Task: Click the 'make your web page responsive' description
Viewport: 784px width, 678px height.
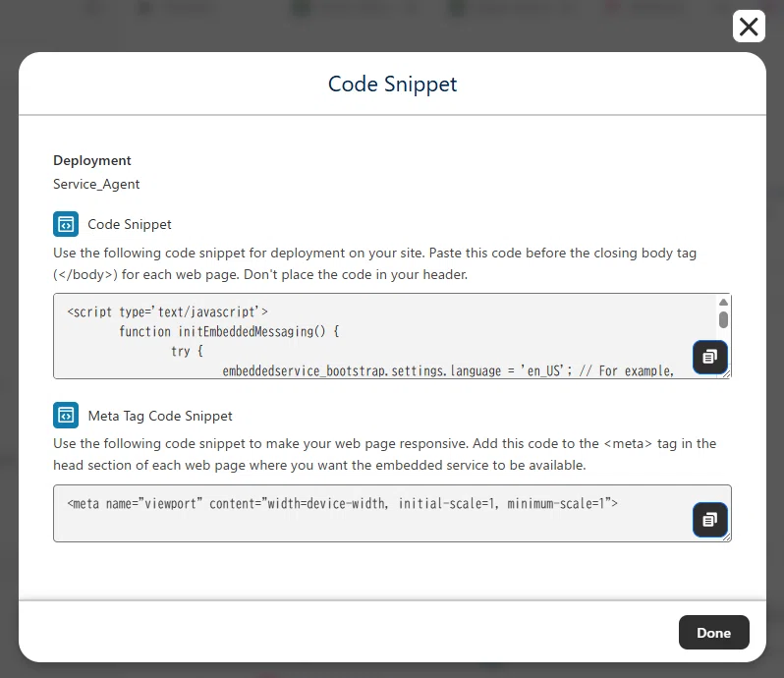Action: [384, 454]
